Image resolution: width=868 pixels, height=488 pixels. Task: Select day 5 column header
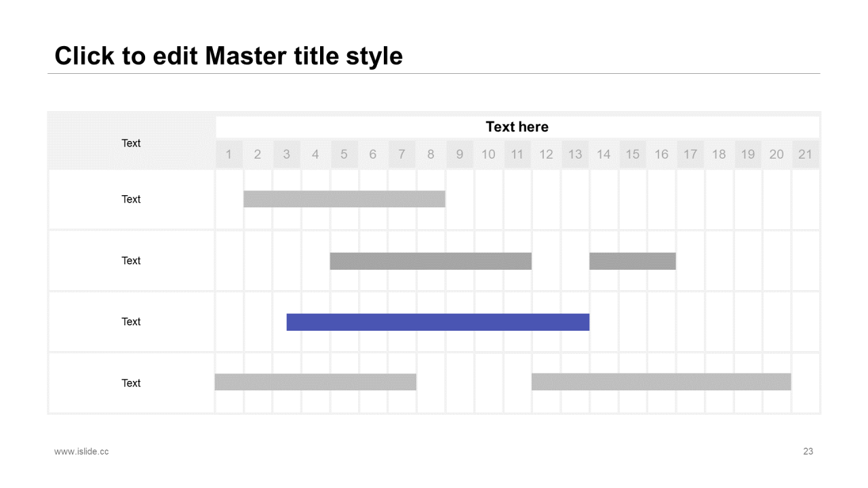(344, 155)
